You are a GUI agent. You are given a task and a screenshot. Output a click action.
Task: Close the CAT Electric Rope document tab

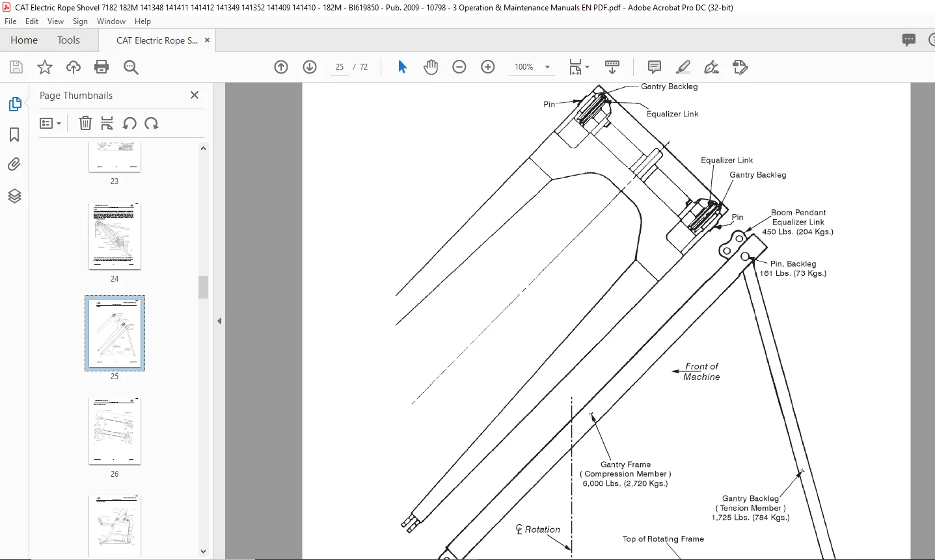coord(207,40)
